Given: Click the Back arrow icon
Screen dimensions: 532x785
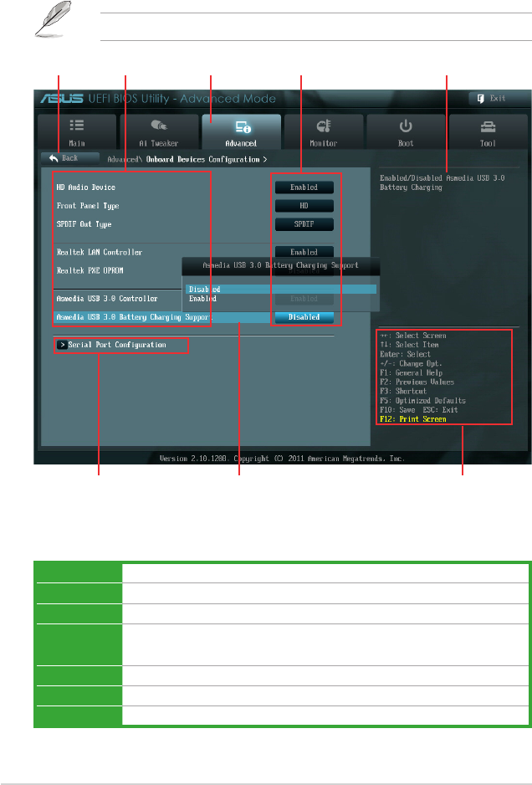Looking at the screenshot, I should (x=54, y=158).
